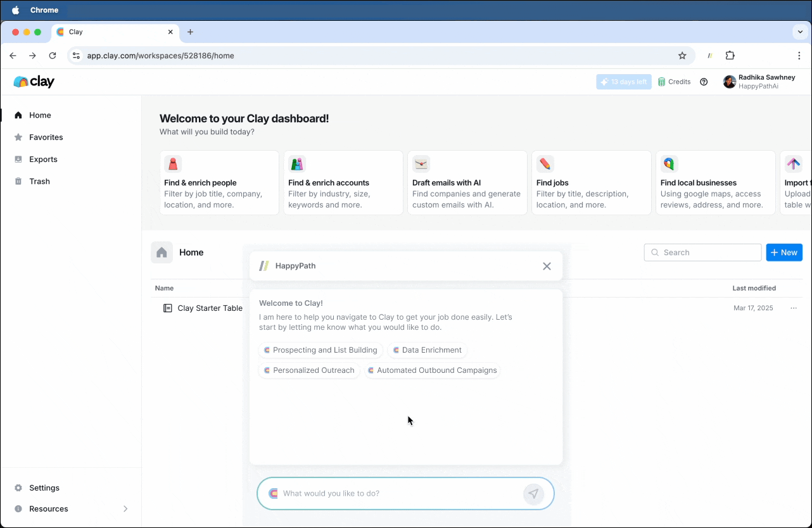
Task: Open the Apple menu
Action: pyautogui.click(x=16, y=10)
